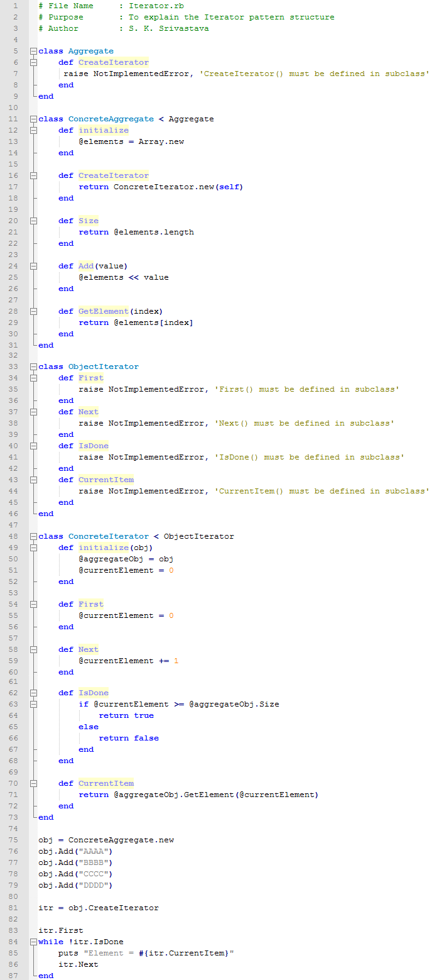
Task: Click the file name 'Iterator.rb' in the comment
Action: coord(156,6)
